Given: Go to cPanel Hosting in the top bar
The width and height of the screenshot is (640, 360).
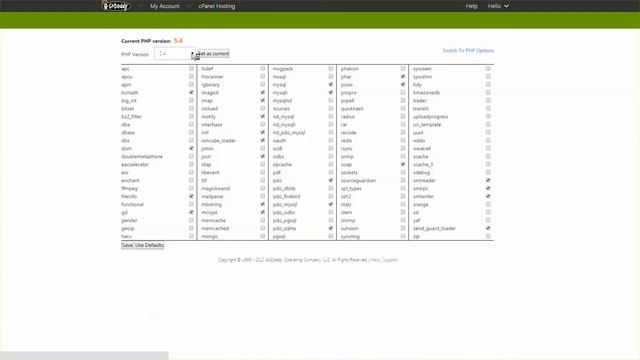Looking at the screenshot, I should [217, 6].
